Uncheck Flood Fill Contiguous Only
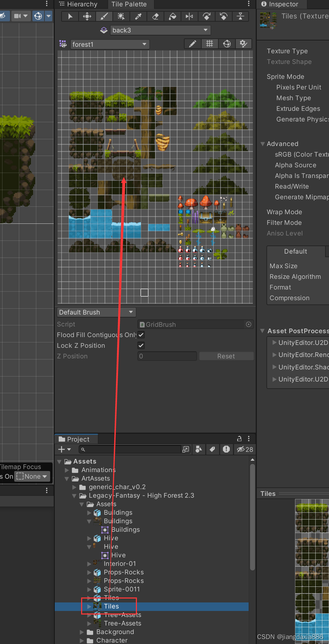This screenshot has height=644, width=329. (x=141, y=335)
